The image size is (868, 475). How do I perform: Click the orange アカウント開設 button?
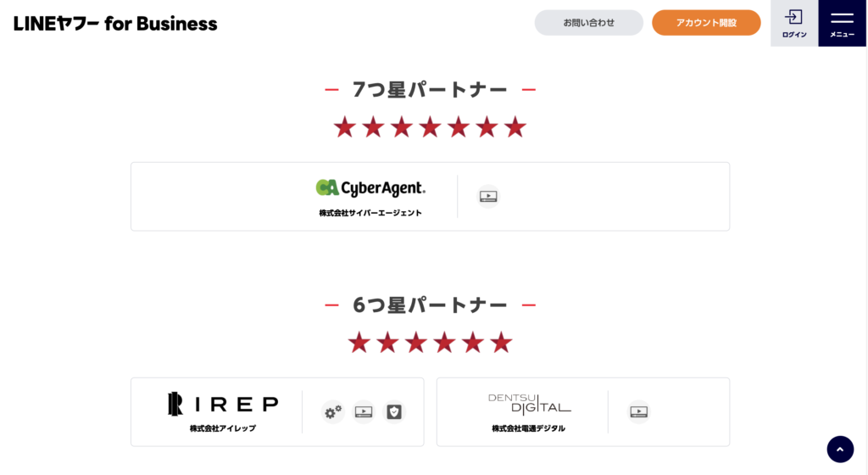click(706, 23)
